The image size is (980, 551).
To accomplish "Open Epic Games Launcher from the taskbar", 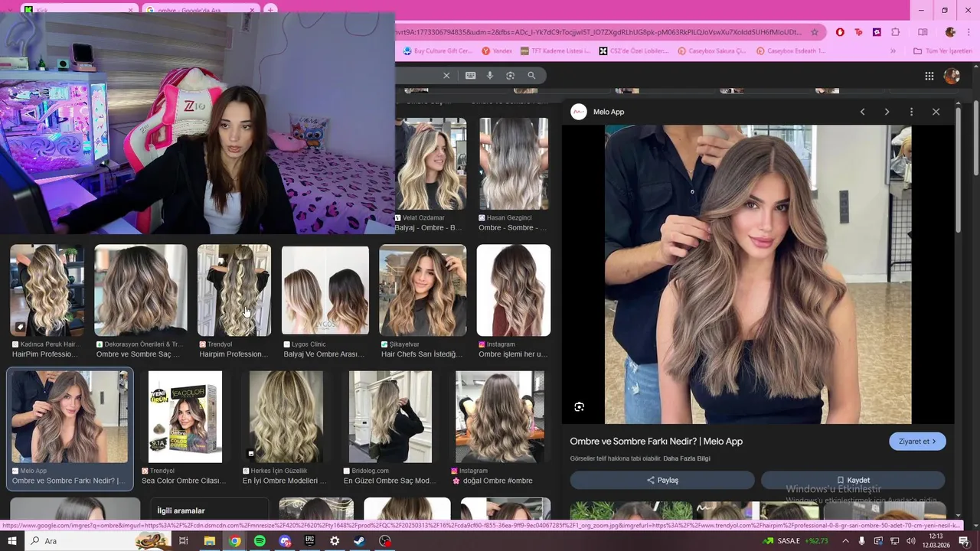I will [x=309, y=541].
